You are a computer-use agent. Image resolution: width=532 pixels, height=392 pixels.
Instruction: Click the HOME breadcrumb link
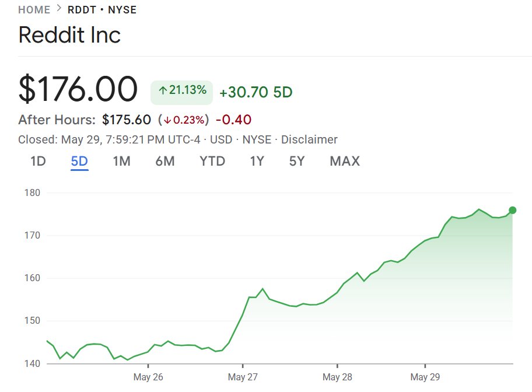[x=34, y=10]
